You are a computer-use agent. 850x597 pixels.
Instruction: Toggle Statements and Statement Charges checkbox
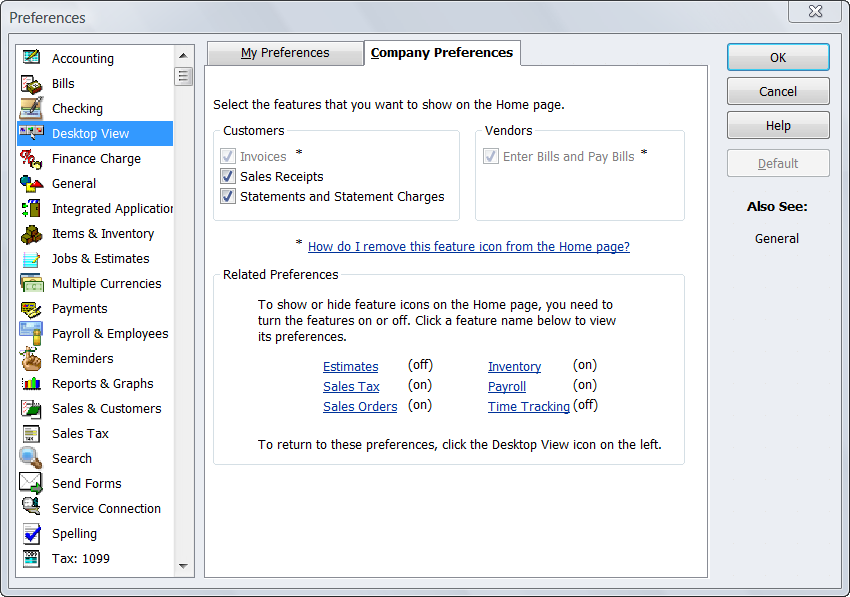pyautogui.click(x=228, y=197)
